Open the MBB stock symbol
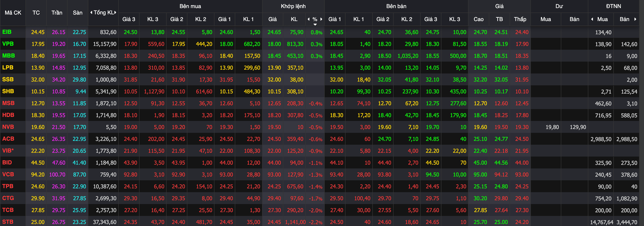Viewport: 644px width, 226px height. pos(8,56)
